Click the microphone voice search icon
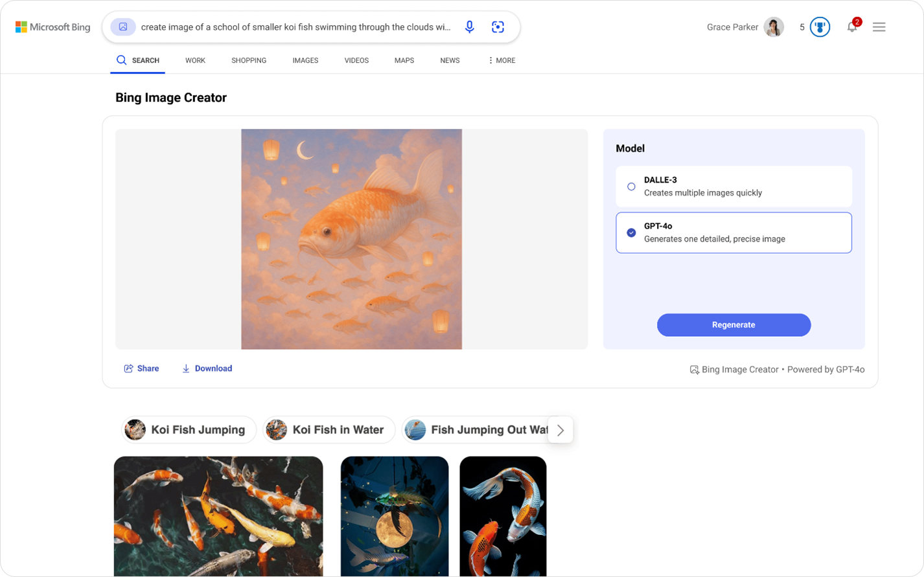This screenshot has width=924, height=577. pos(470,27)
